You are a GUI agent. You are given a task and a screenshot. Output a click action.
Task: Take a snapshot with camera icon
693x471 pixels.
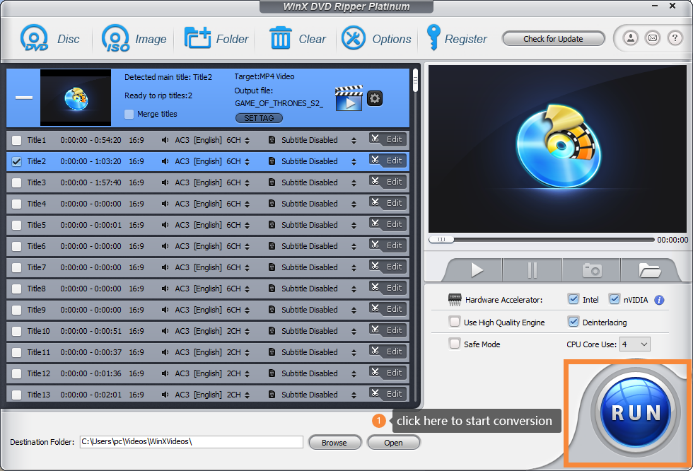(x=591, y=270)
